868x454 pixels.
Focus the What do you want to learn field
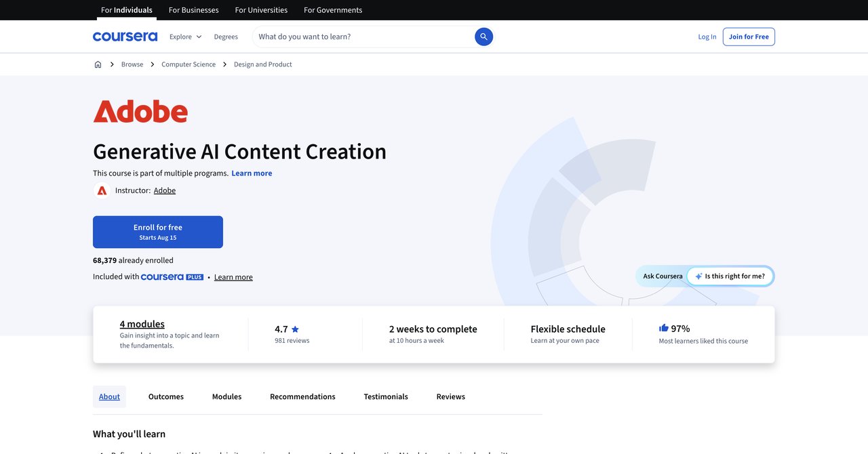(x=363, y=37)
